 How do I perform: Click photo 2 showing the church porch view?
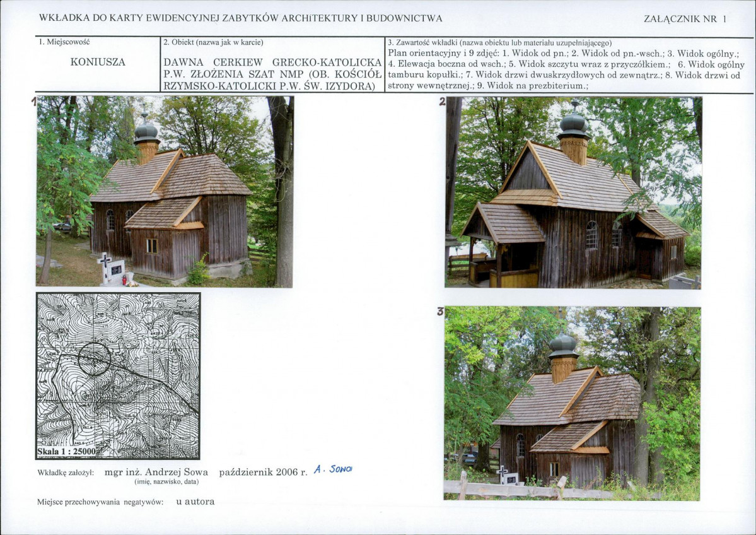point(574,192)
